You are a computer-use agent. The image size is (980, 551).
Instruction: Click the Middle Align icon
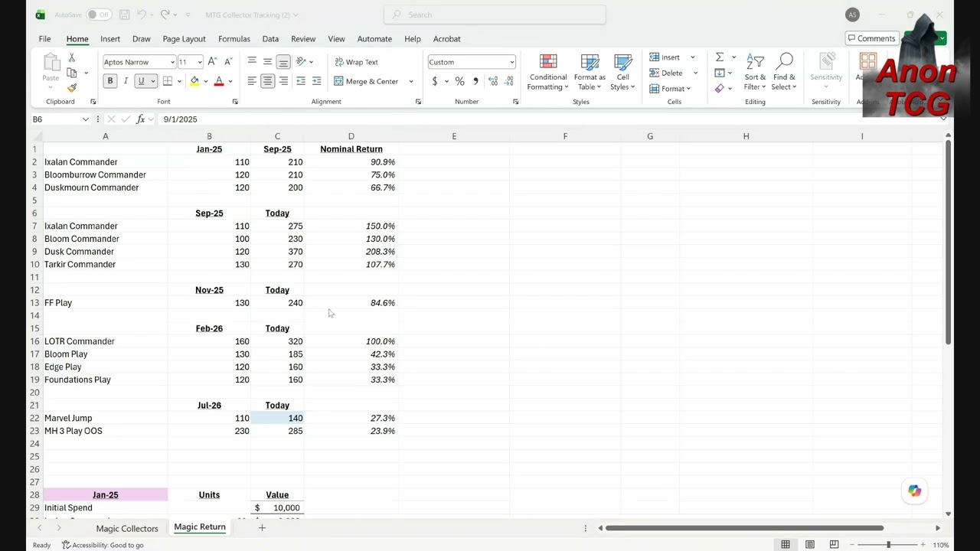coord(267,62)
